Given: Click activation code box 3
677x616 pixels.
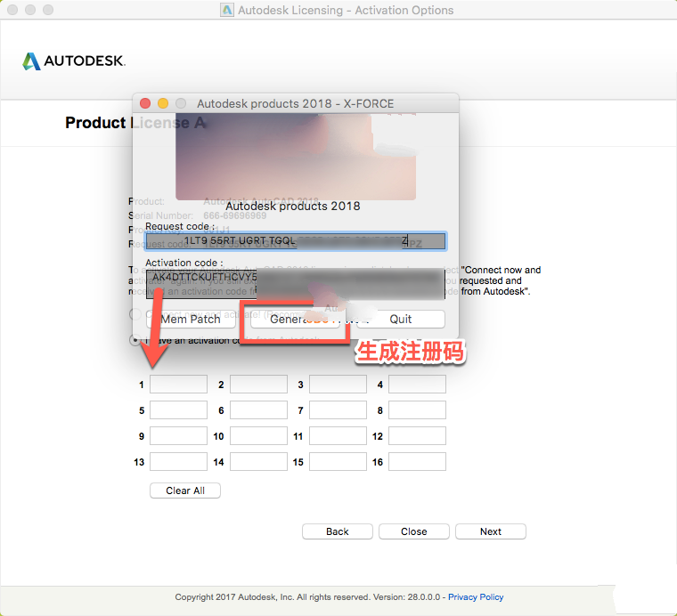Looking at the screenshot, I should click(338, 385).
